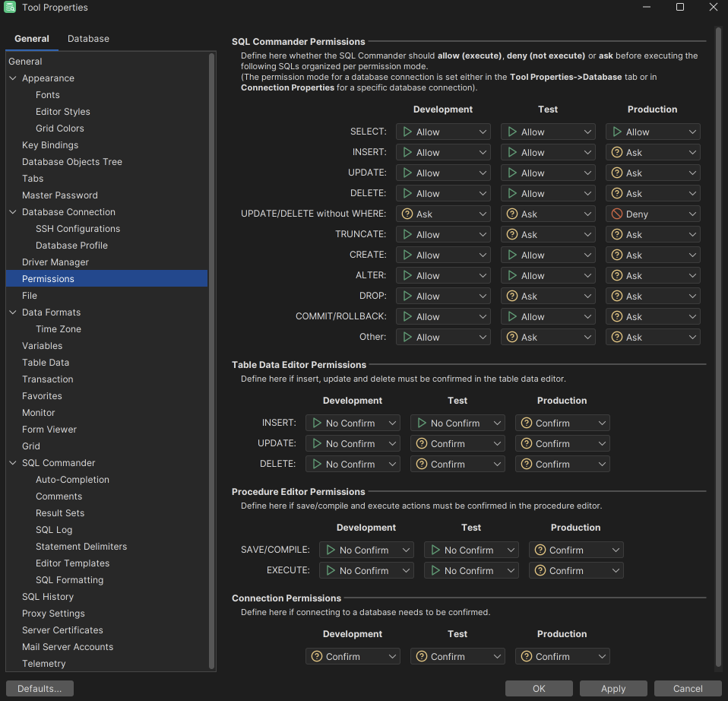The width and height of the screenshot is (728, 701).
Task: Select the General tab
Action: point(32,39)
